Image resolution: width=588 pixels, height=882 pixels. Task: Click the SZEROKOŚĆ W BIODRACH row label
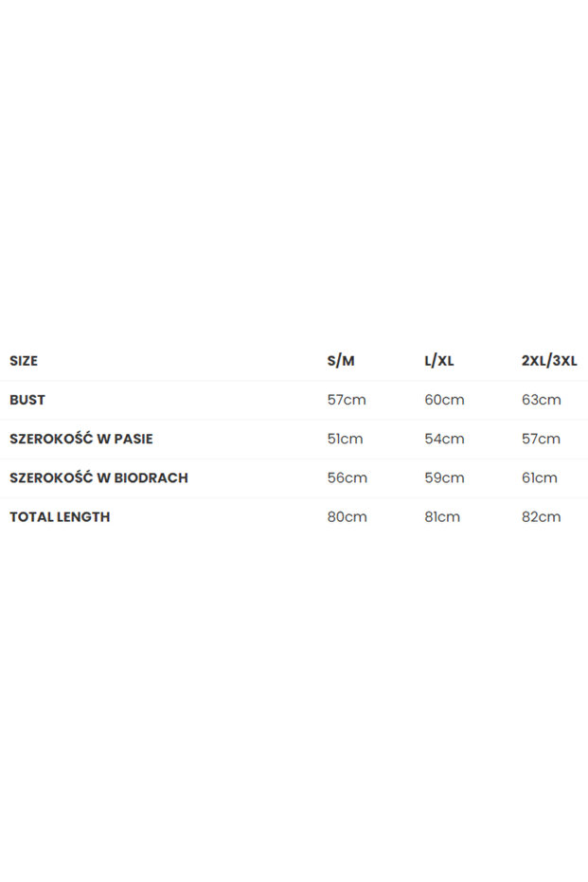click(98, 477)
